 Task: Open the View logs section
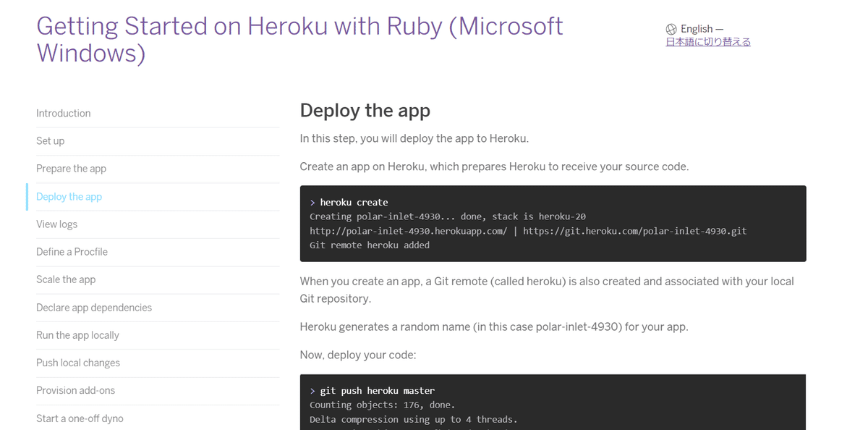(57, 224)
